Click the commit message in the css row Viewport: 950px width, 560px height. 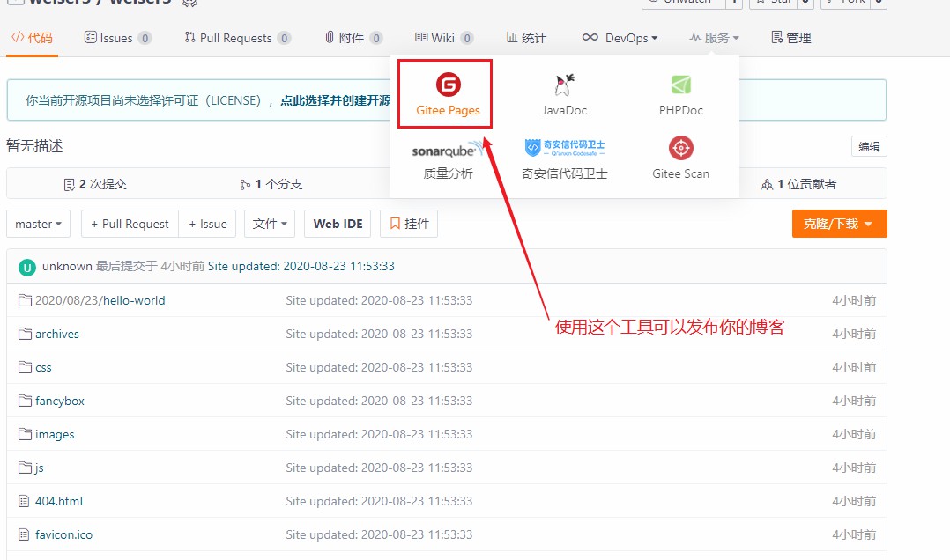pyautogui.click(x=379, y=367)
